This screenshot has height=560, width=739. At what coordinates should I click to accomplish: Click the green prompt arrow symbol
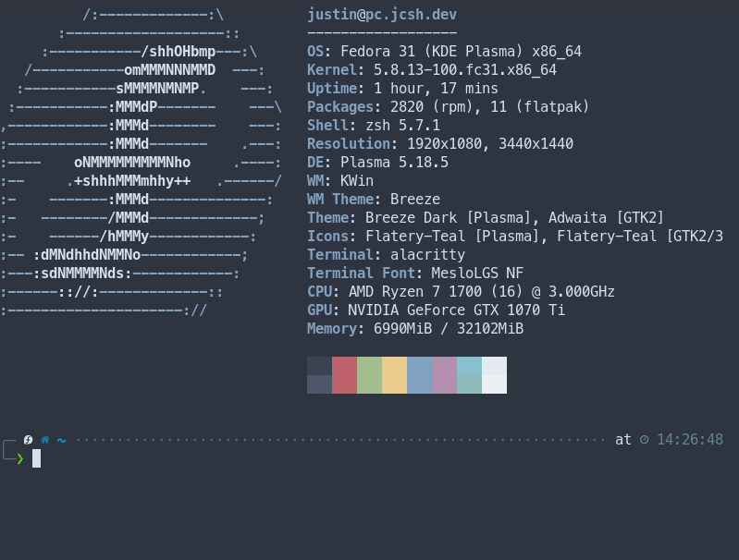click(19, 458)
